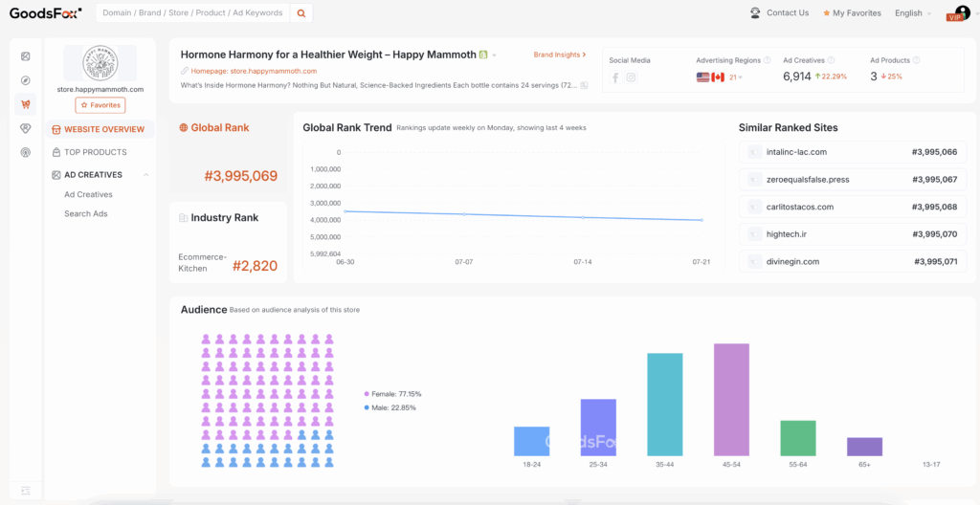Click the 45-54 purple age bar
Viewport: 980px width, 505px height.
[731, 400]
